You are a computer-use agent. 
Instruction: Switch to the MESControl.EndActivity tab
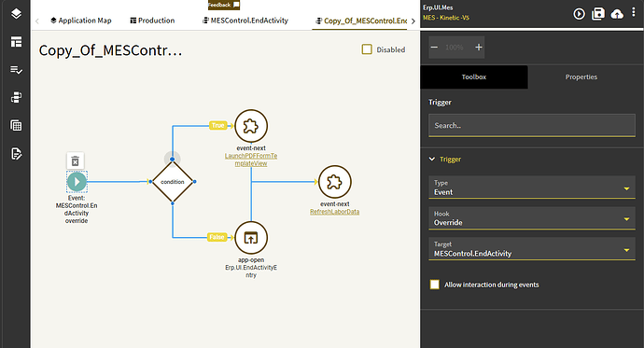245,21
